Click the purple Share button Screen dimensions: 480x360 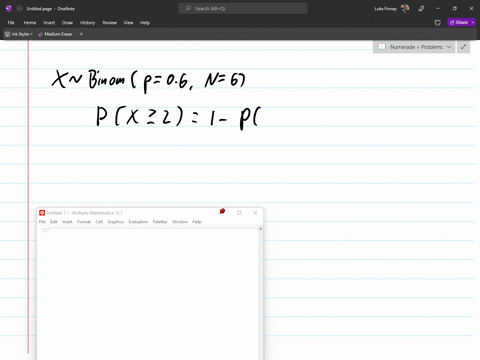458,22
